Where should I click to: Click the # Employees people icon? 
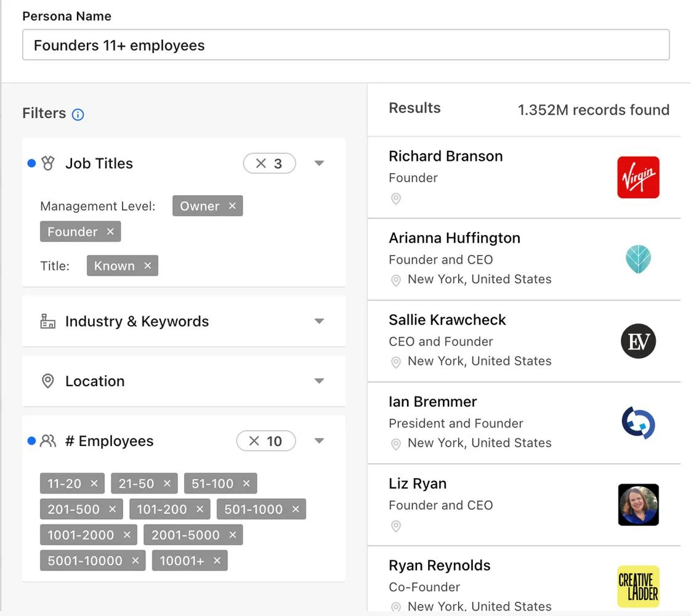coord(47,441)
